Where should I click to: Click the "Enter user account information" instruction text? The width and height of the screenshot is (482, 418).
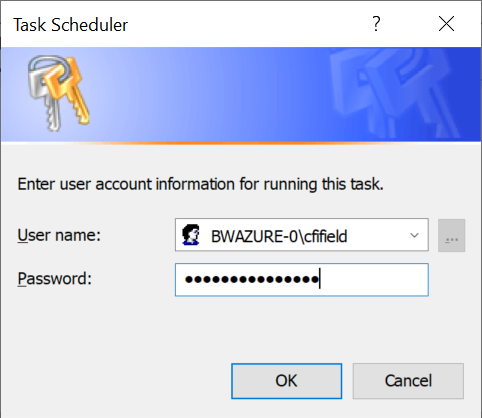pyautogui.click(x=201, y=184)
